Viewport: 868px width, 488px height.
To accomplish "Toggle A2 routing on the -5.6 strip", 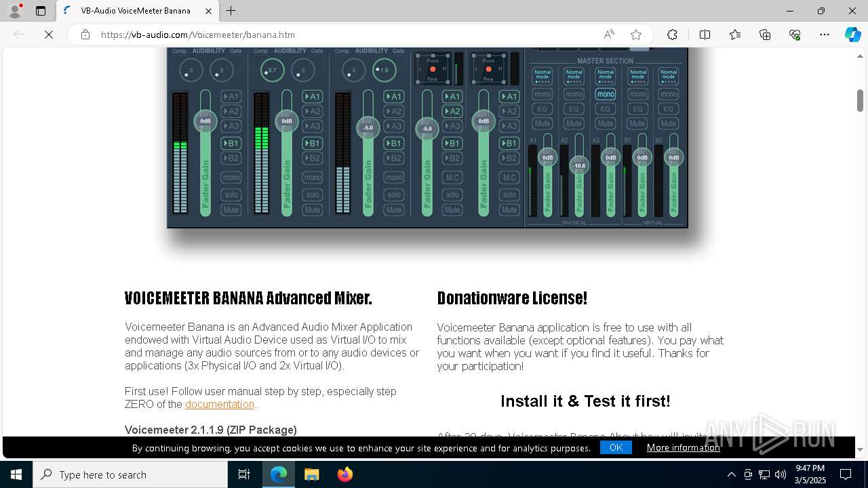I will [452, 111].
